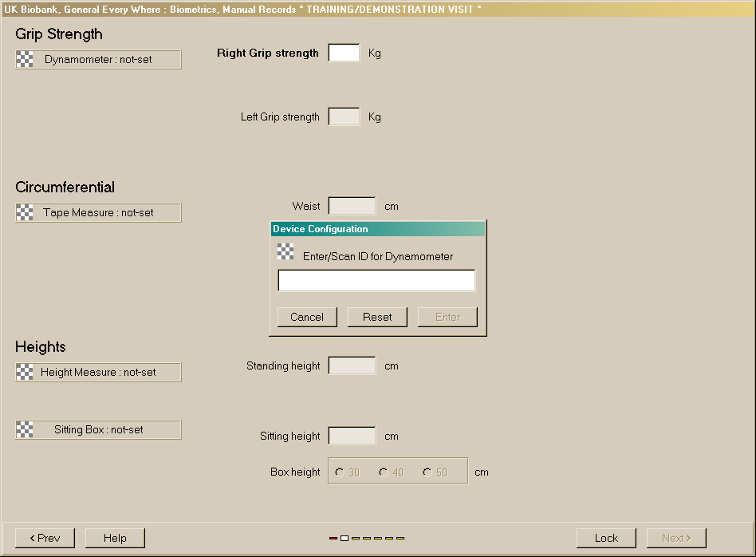Click the Waist measurement field

352,207
